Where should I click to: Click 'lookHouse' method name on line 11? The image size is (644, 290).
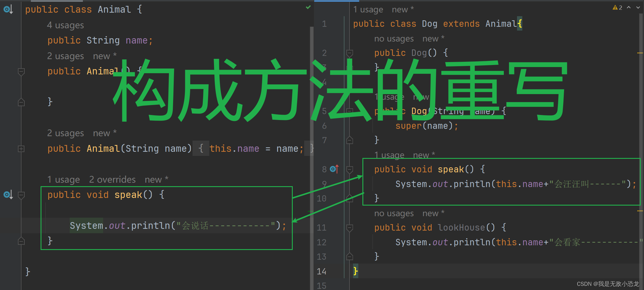point(461,228)
